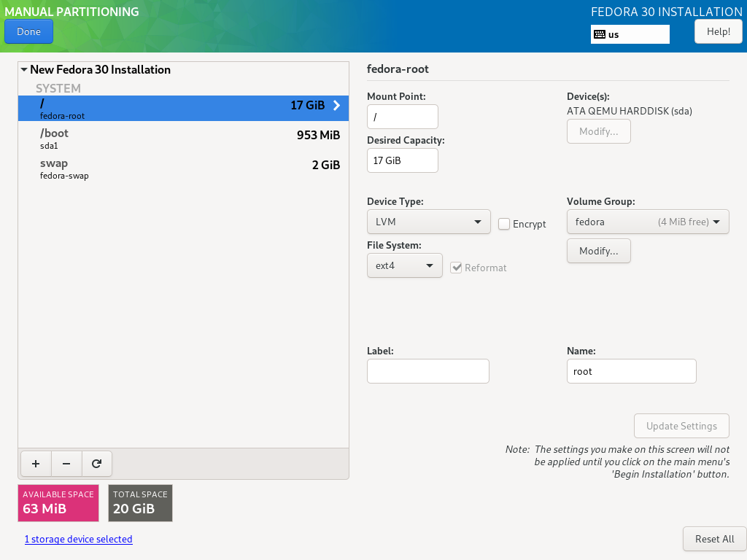Click the Mount Point input field

pos(403,117)
